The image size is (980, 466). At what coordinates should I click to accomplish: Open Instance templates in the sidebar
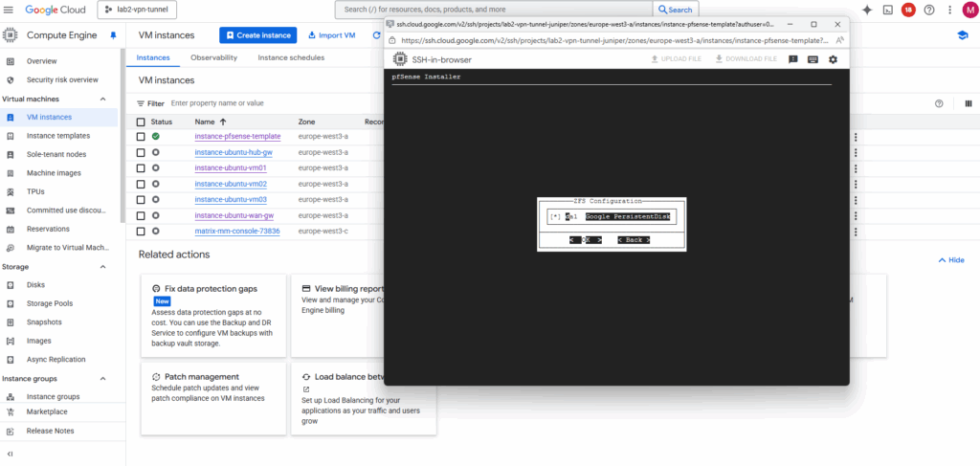click(58, 136)
